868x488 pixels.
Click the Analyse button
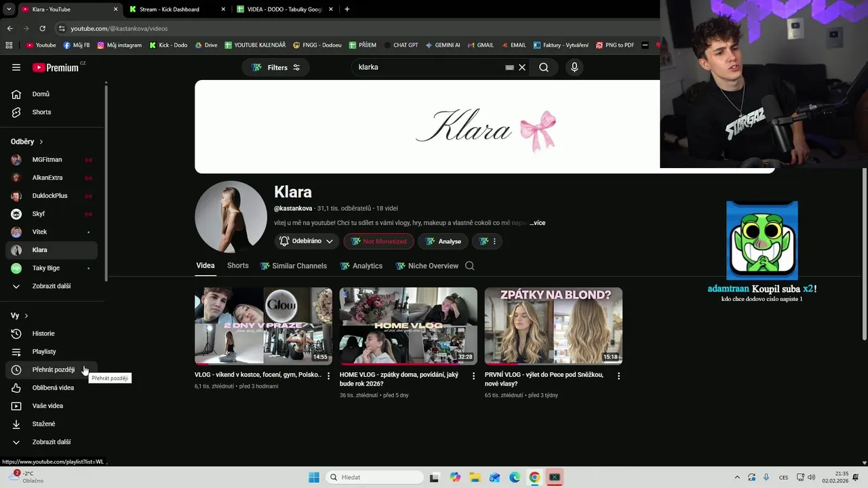point(443,241)
